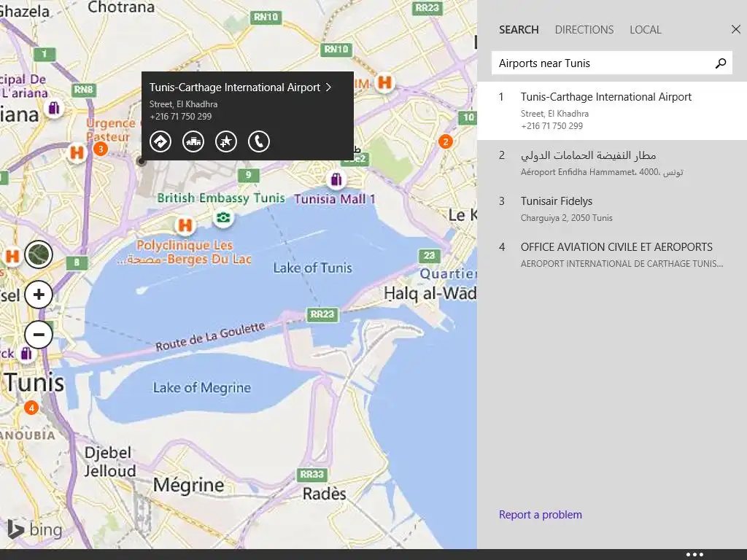Switch to the SEARCH tab
This screenshot has width=747, height=560.
click(x=519, y=29)
